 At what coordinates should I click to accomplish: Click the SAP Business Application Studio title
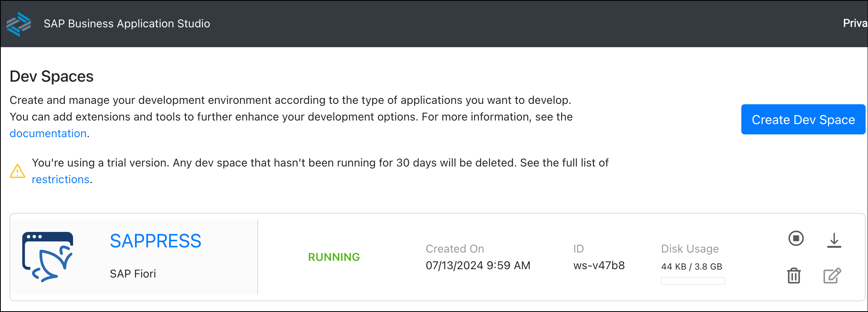click(x=127, y=24)
